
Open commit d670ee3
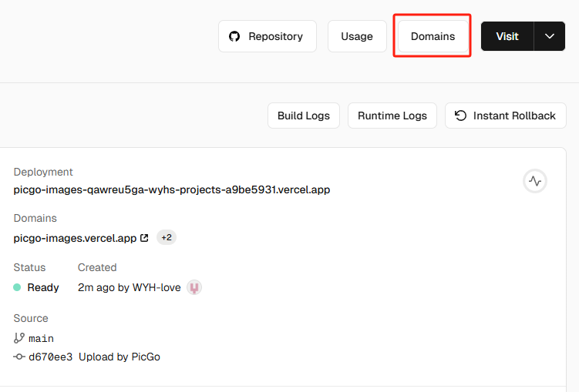point(50,357)
